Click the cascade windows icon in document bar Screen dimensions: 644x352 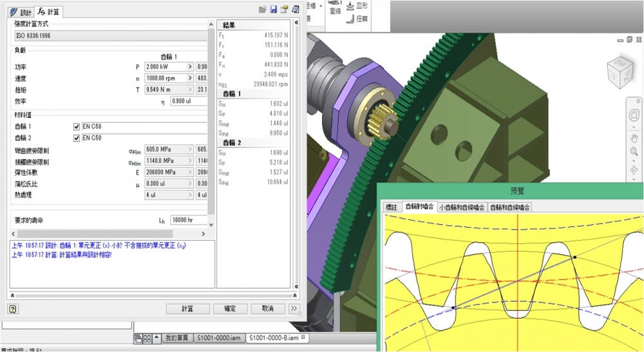point(138,338)
